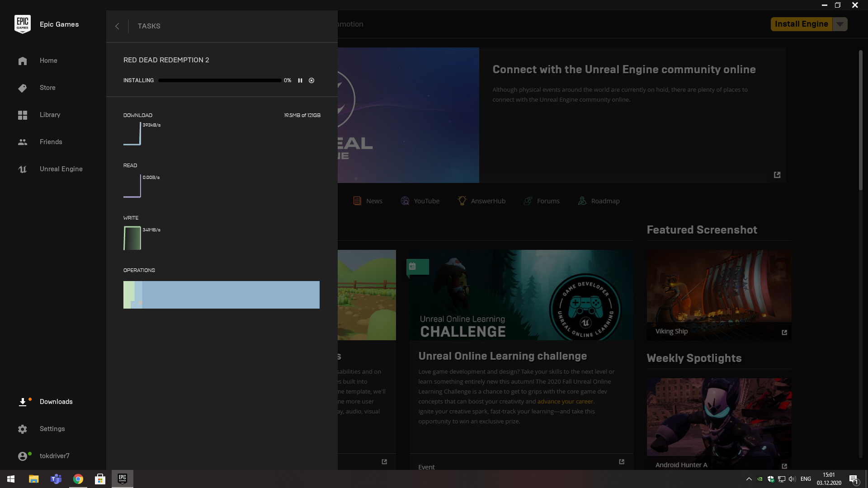This screenshot has width=868, height=488.
Task: Open the Viking Ship featured screenshot
Action: tap(719, 295)
